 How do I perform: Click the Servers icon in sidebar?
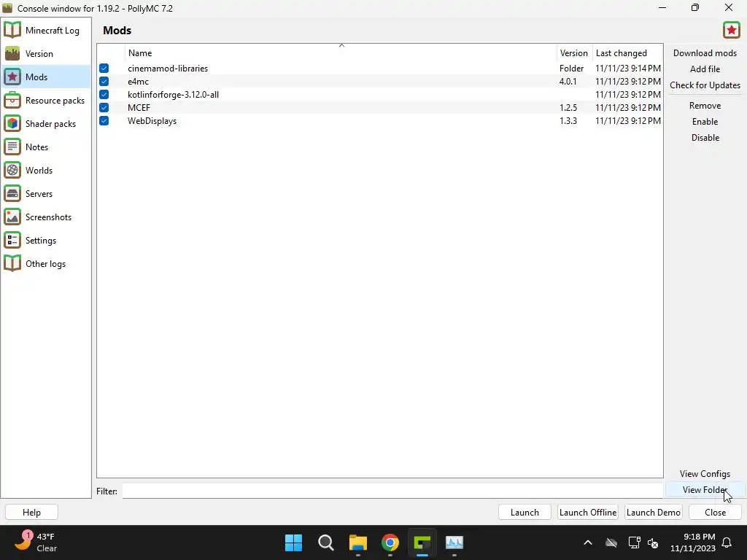[12, 193]
